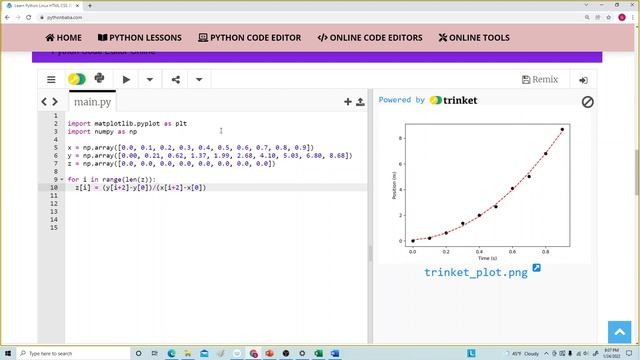Expand the share options dropdown arrow
640x360 pixels.
[199, 80]
